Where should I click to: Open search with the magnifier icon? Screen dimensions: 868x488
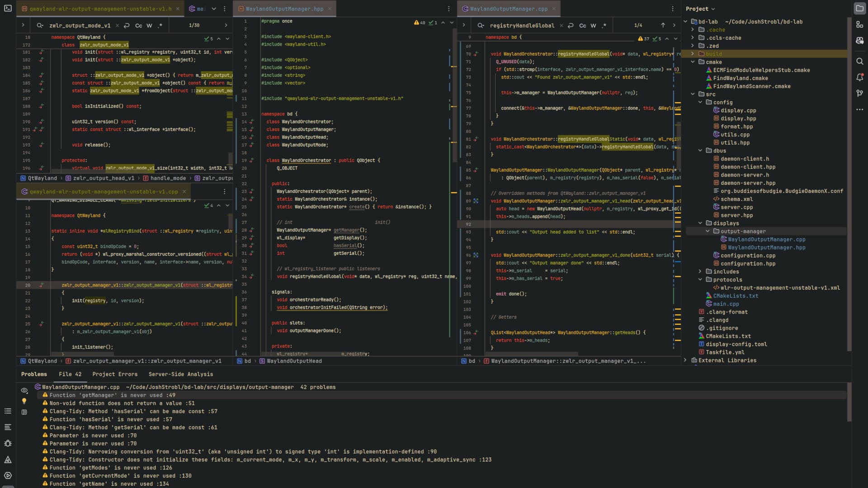[860, 61]
